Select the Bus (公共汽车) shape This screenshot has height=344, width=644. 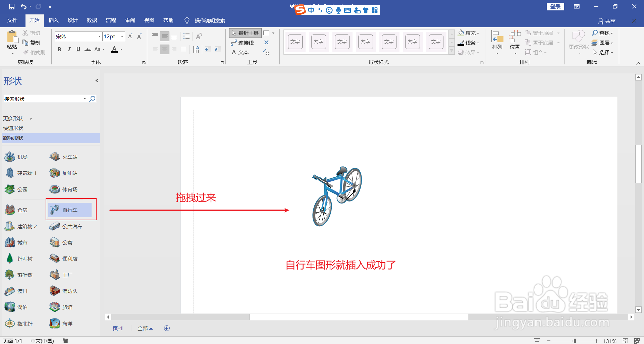(x=66, y=226)
